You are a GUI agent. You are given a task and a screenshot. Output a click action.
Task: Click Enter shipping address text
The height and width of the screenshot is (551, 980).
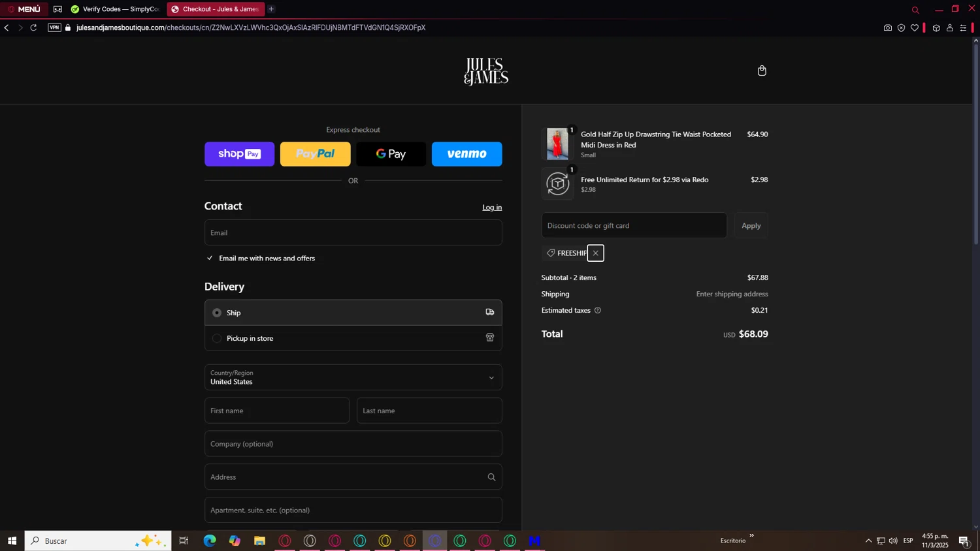click(732, 294)
